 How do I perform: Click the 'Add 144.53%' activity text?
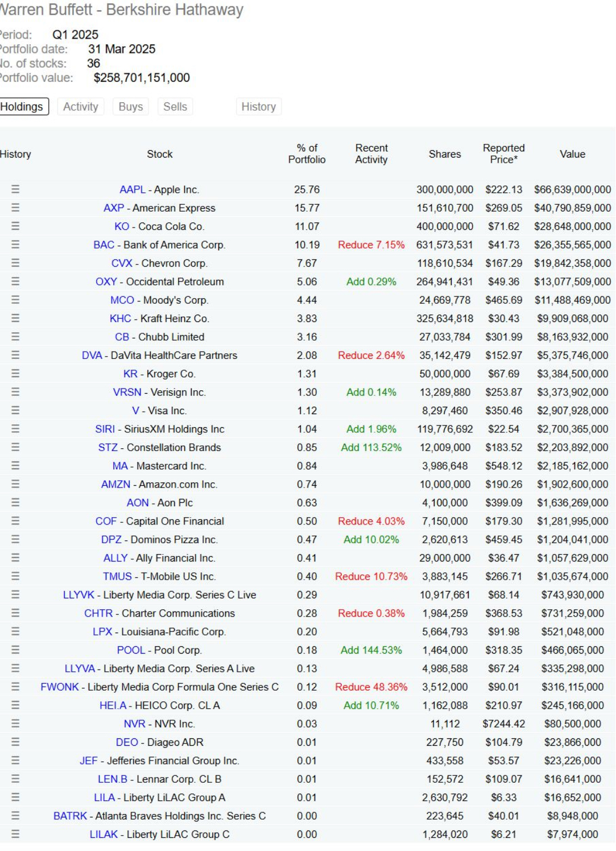(x=371, y=650)
